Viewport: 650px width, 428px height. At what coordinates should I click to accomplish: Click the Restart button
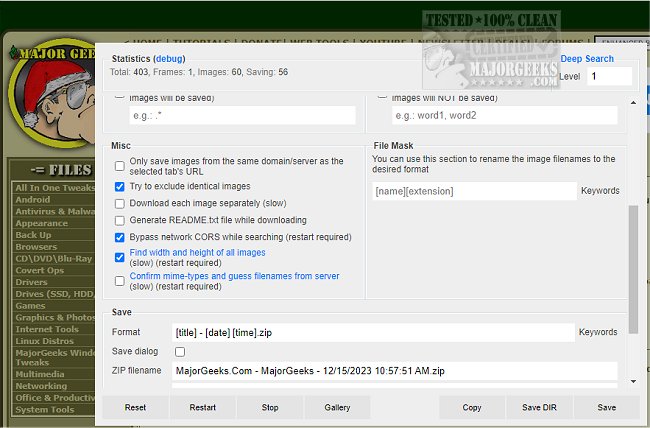(203, 407)
